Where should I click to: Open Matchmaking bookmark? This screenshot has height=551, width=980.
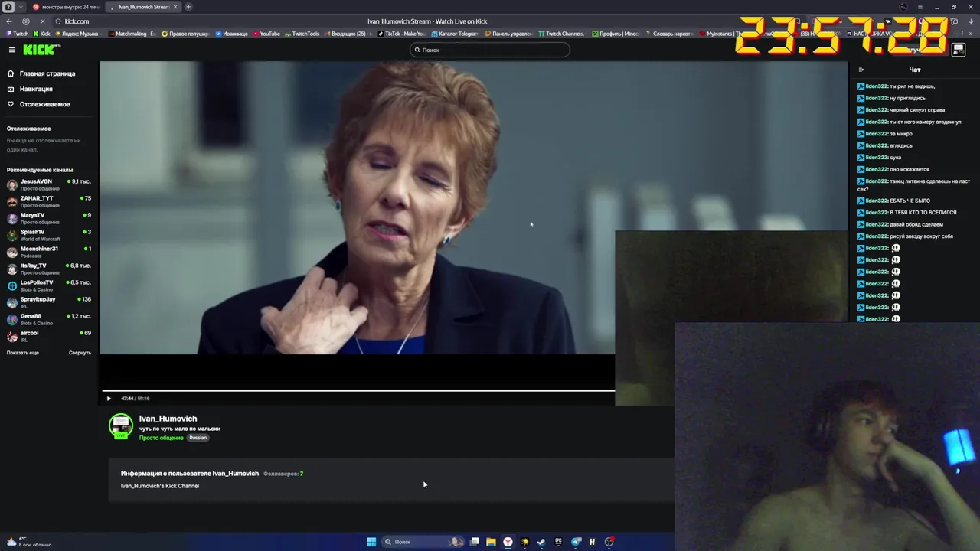tap(132, 34)
